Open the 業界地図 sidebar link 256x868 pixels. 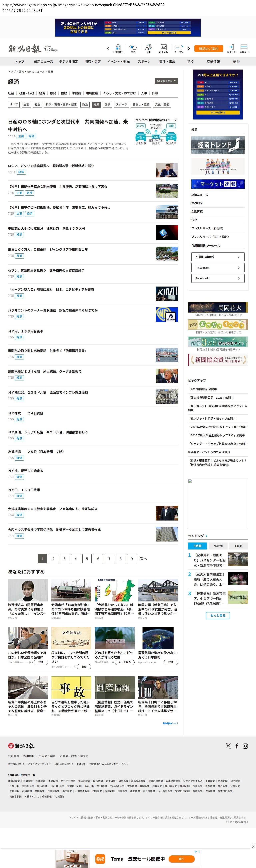(197, 203)
